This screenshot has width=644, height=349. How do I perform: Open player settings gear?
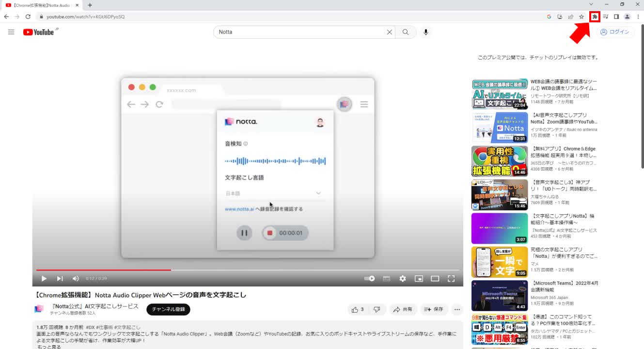pos(403,278)
